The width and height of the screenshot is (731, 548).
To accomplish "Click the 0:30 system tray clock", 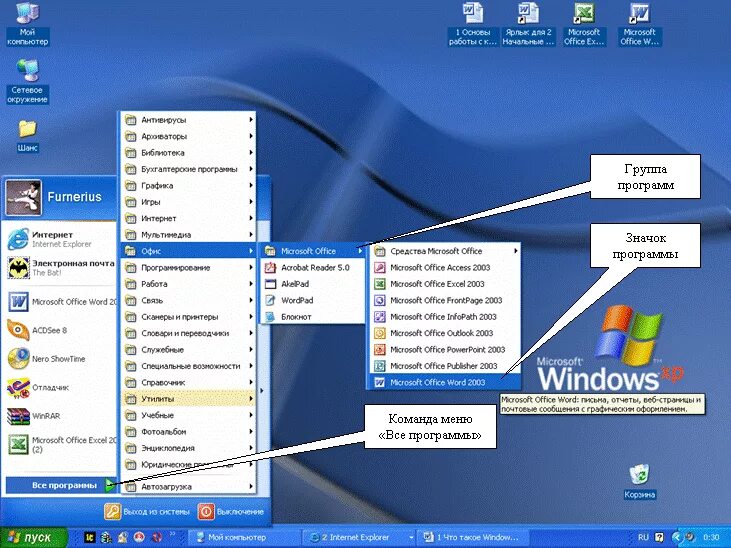I will pyautogui.click(x=711, y=537).
